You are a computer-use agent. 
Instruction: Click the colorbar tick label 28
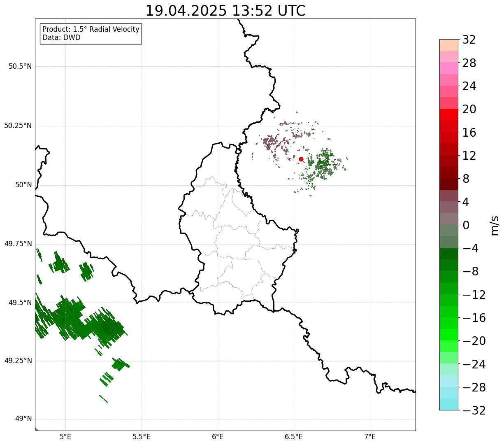click(469, 63)
